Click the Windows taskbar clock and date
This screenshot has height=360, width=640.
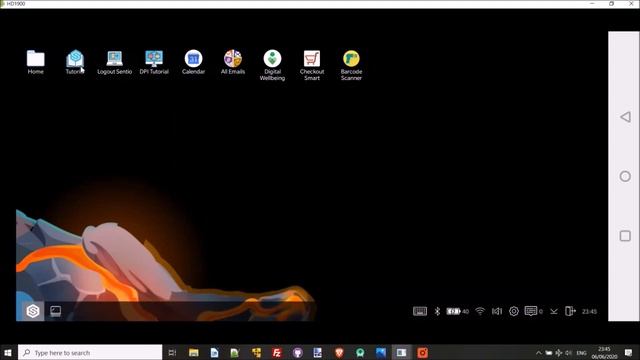(x=604, y=353)
